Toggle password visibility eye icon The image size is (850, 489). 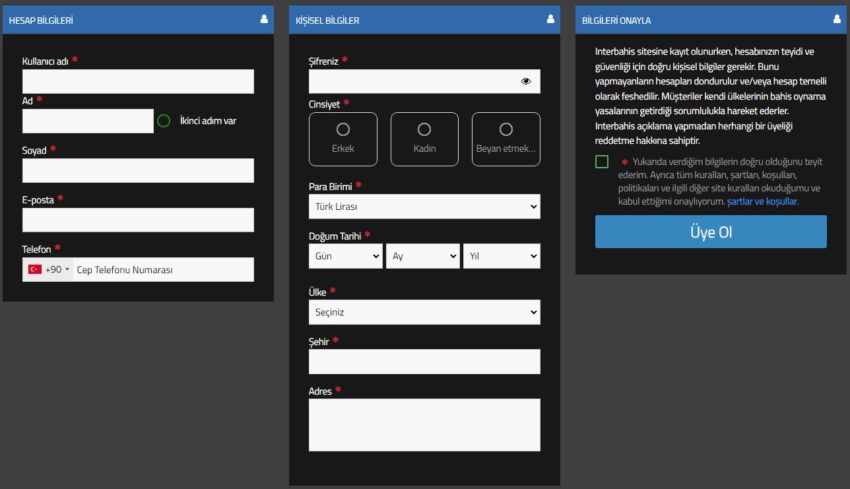[x=526, y=82]
